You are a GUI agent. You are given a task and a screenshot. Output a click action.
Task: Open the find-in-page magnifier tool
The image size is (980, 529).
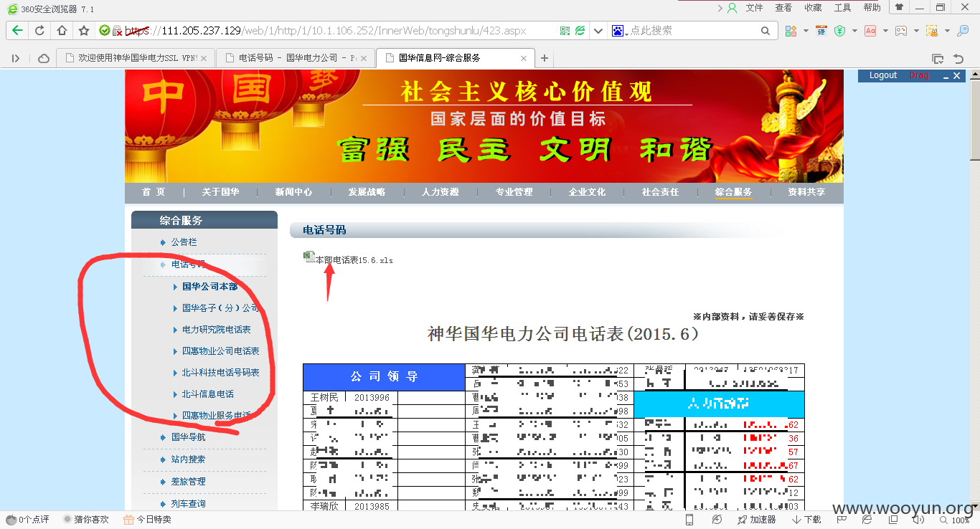point(963,31)
